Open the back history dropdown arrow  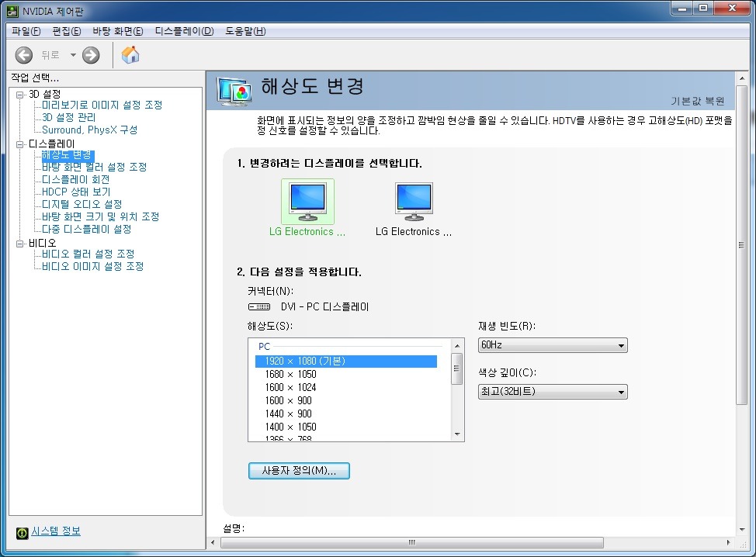click(73, 55)
